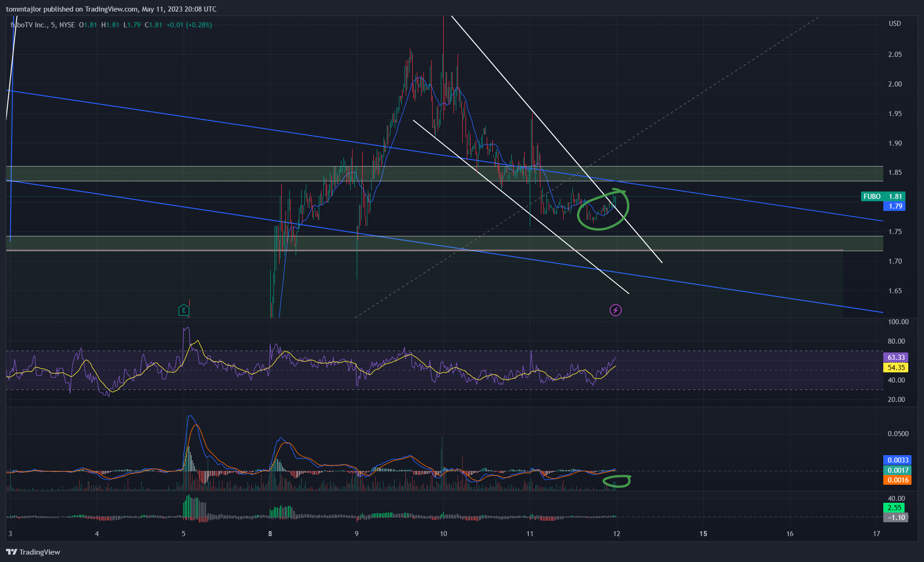Click the TradingView logo at bottom left
924x562 pixels.
pyautogui.click(x=33, y=552)
